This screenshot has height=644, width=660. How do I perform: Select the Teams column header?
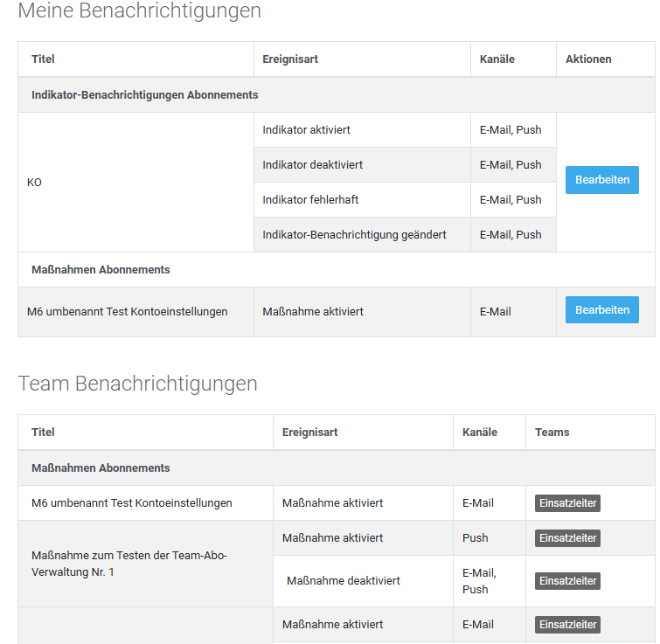552,433
